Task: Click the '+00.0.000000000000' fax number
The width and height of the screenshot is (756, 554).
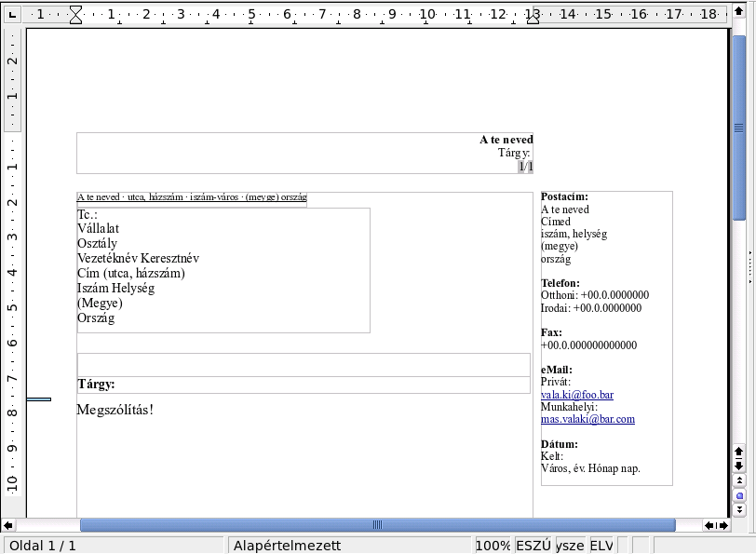Action: [x=589, y=345]
